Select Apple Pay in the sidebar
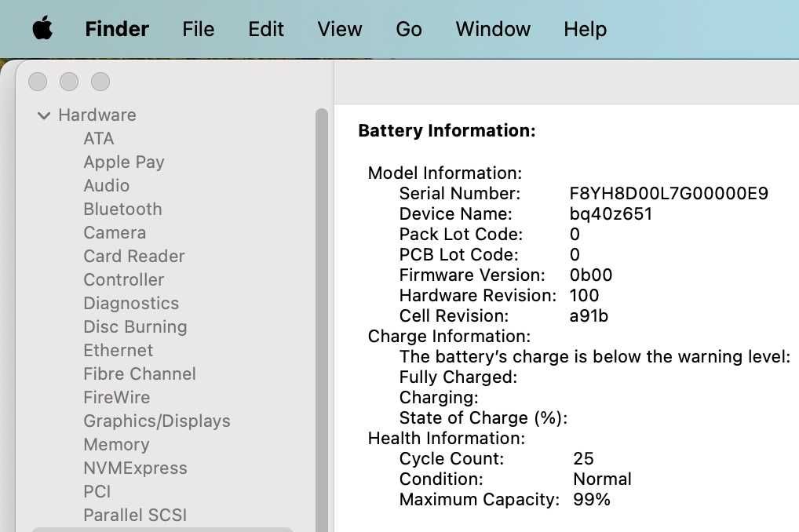 click(x=124, y=162)
